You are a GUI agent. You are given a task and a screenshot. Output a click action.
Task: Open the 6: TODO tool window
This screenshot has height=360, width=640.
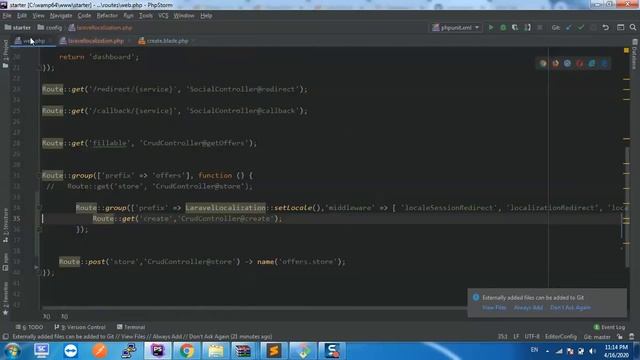[x=29, y=327]
